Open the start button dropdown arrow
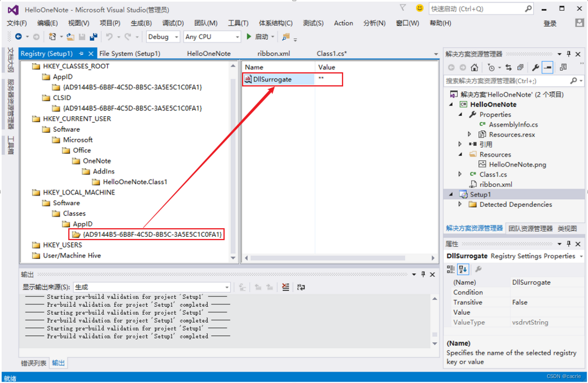 pyautogui.click(x=273, y=37)
